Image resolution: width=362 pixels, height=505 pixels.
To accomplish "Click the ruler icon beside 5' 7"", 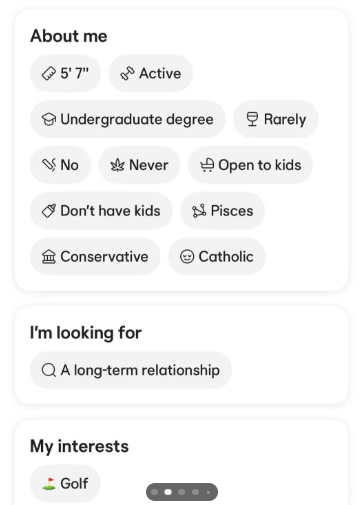I will [49, 73].
